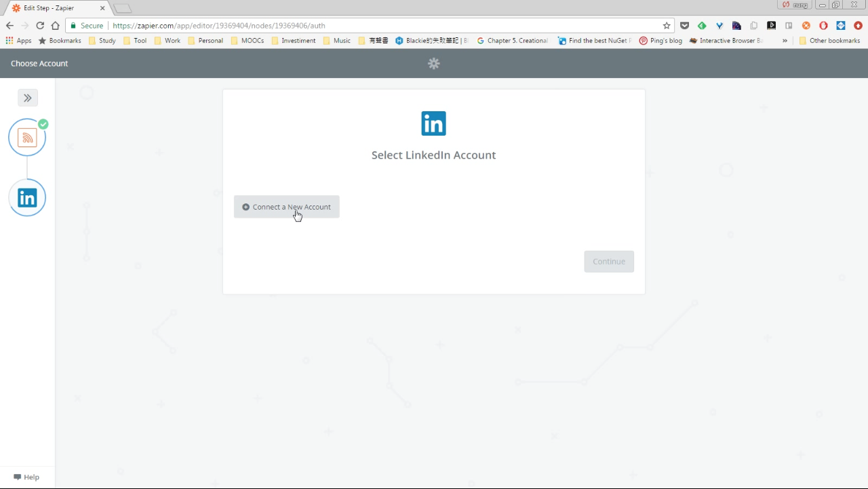
Task: Click the browser forward arrow
Action: (x=25, y=26)
